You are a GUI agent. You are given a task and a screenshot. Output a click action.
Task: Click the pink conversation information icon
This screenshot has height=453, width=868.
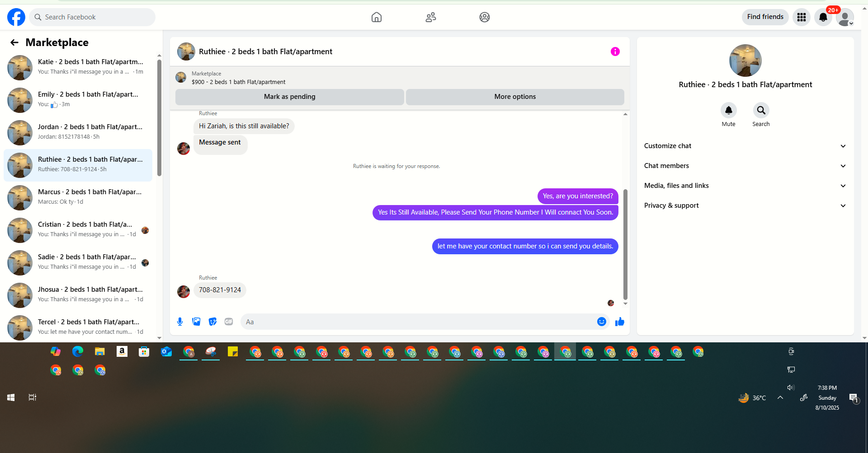coord(615,51)
